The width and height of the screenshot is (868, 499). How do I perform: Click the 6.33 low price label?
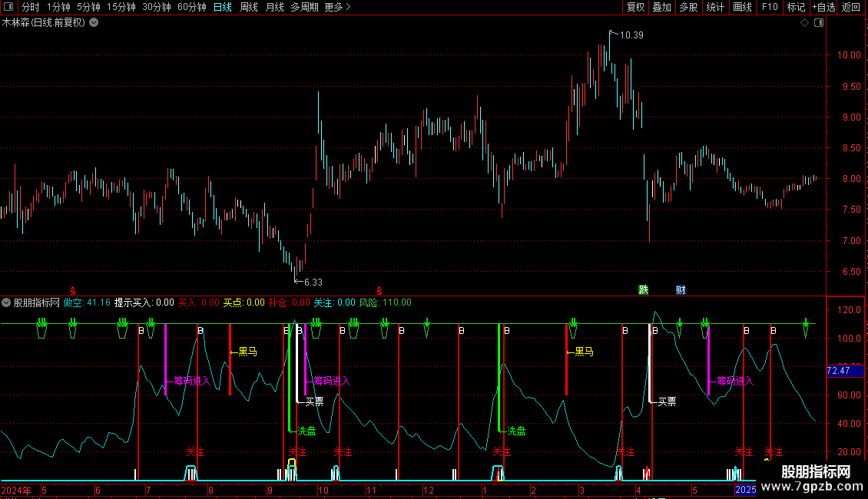313,283
